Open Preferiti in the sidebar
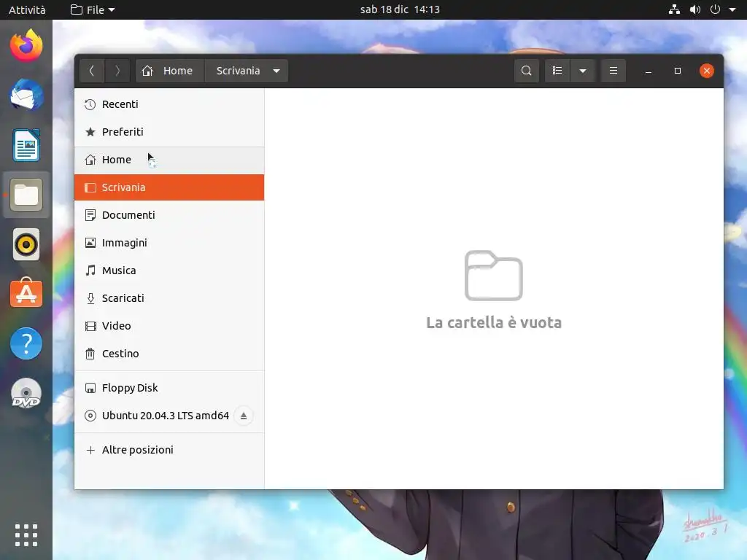The image size is (747, 560). (x=169, y=132)
